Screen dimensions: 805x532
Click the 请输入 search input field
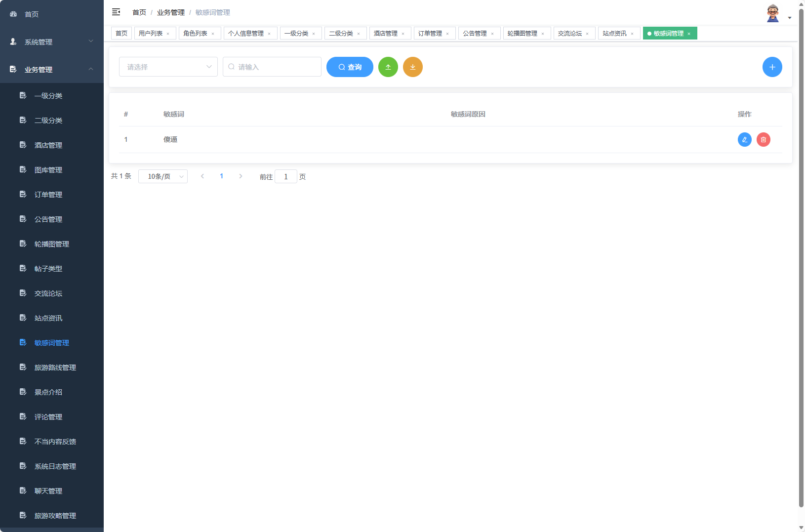(272, 67)
